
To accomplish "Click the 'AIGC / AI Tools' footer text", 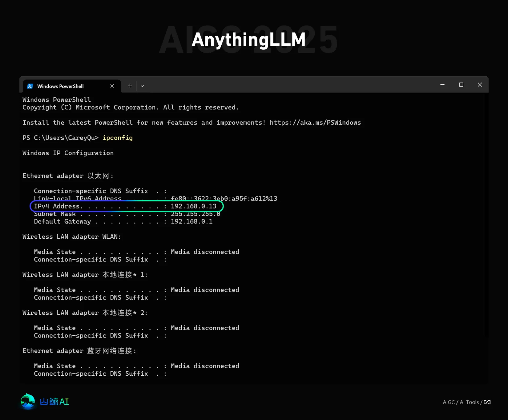I will pyautogui.click(x=461, y=402).
